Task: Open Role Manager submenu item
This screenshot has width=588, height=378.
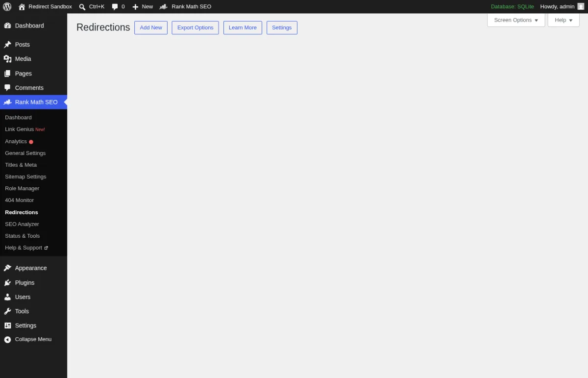Action: click(22, 188)
